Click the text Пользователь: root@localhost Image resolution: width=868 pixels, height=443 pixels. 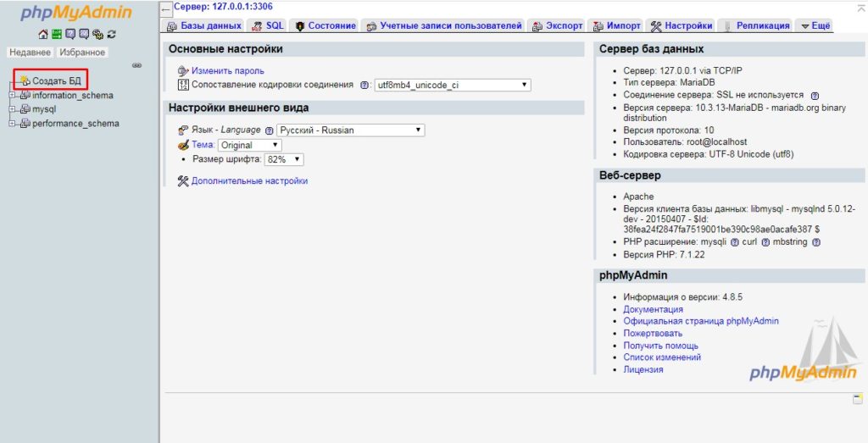click(685, 142)
